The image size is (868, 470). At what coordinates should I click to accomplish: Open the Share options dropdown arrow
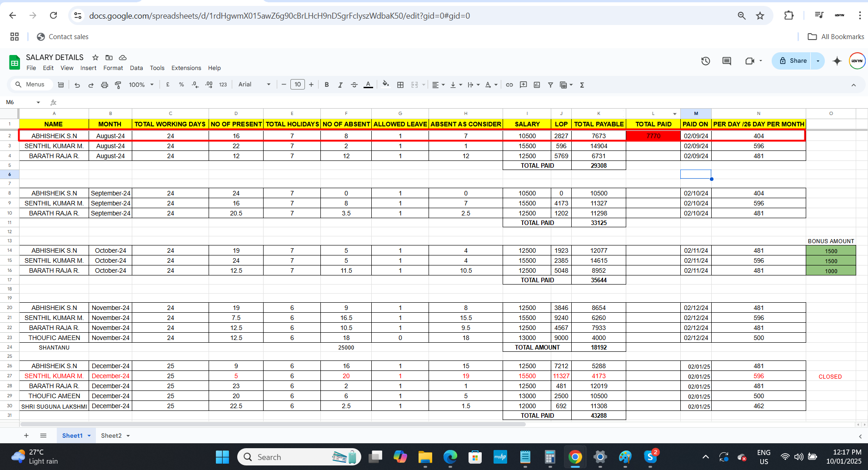[818, 61]
